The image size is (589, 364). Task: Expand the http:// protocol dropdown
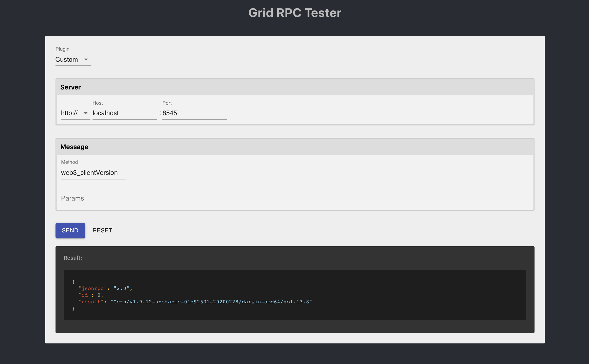(x=70, y=113)
